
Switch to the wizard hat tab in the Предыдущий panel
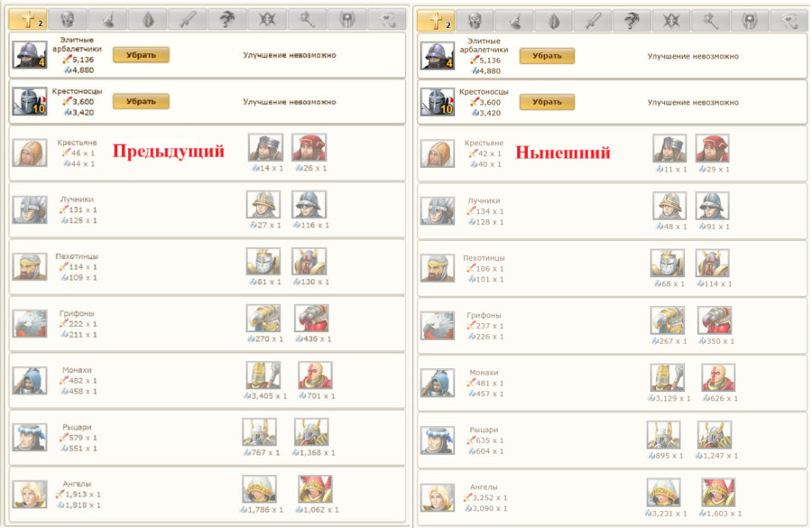point(107,20)
